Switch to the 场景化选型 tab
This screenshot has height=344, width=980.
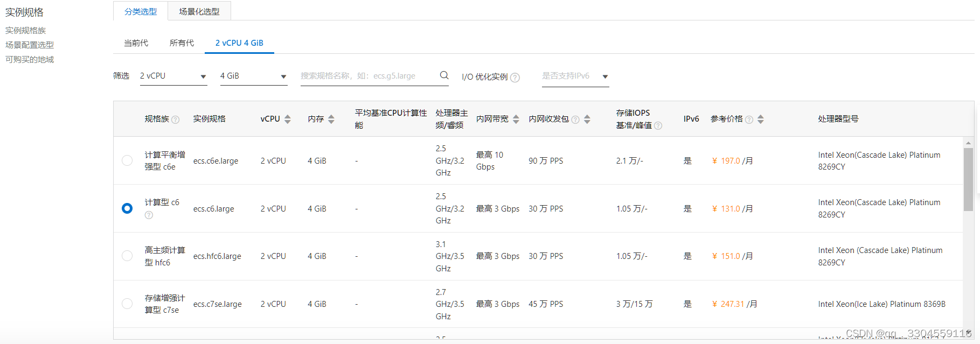[199, 11]
